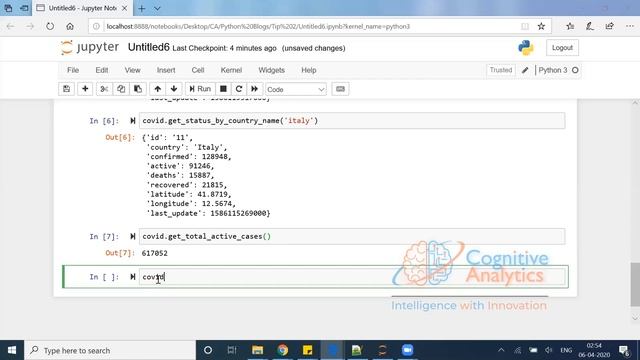Open the Cell menu
The image size is (640, 360).
(x=198, y=70)
